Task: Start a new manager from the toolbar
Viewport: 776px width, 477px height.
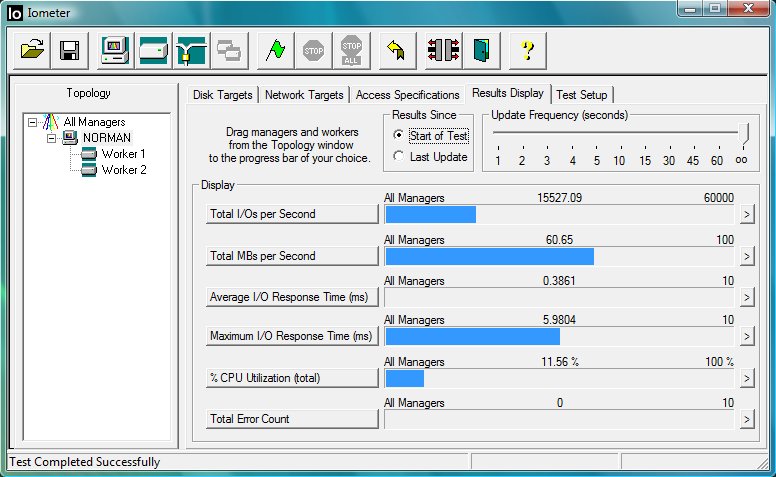Action: click(115, 50)
